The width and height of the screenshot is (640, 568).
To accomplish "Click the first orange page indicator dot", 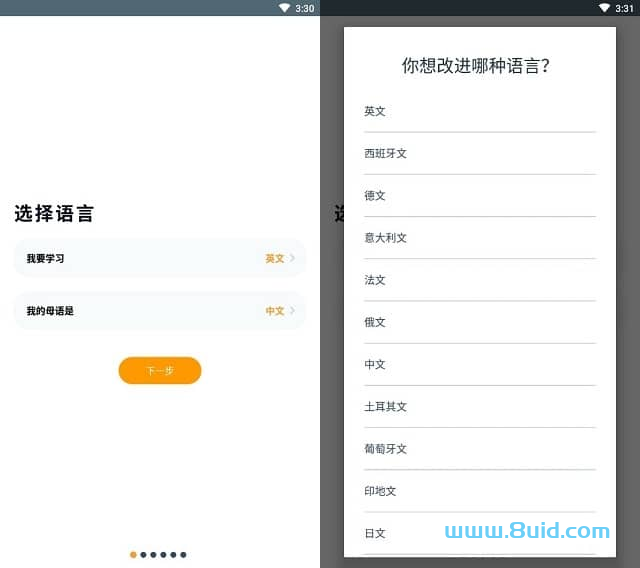I will [x=133, y=555].
